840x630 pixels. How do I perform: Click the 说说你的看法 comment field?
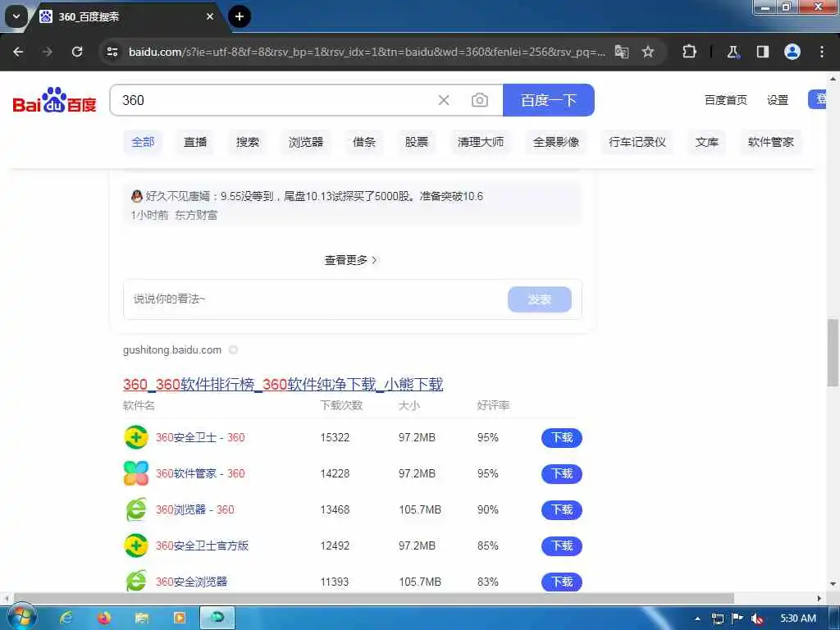tap(316, 299)
